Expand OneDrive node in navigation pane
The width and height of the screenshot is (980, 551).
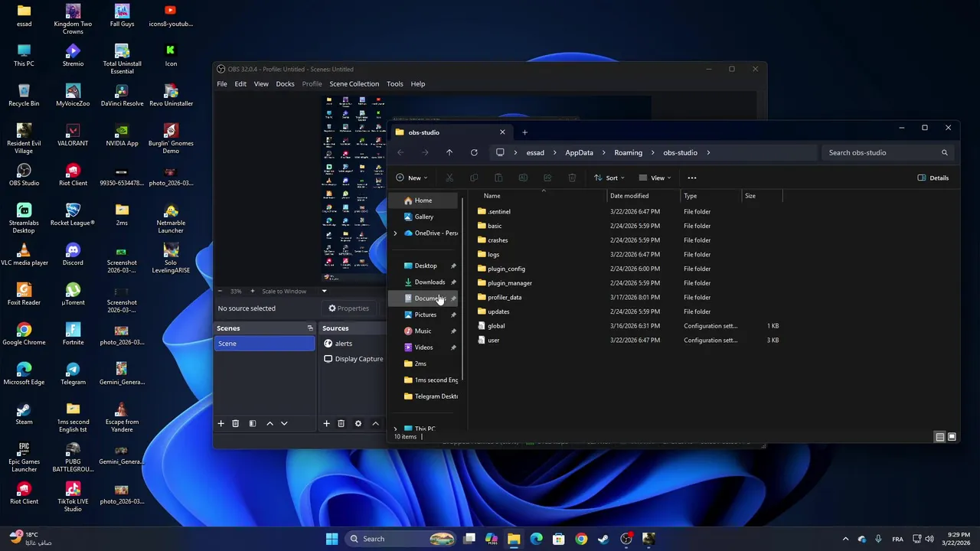(395, 233)
